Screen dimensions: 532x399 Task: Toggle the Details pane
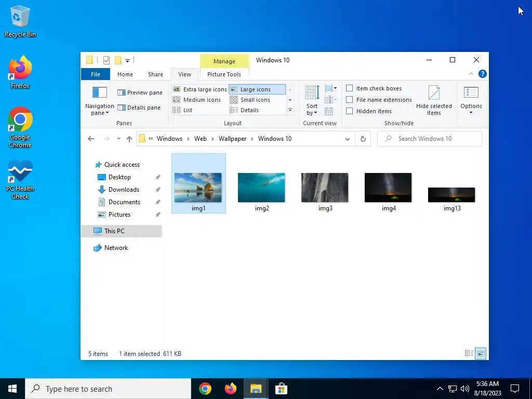(139, 108)
